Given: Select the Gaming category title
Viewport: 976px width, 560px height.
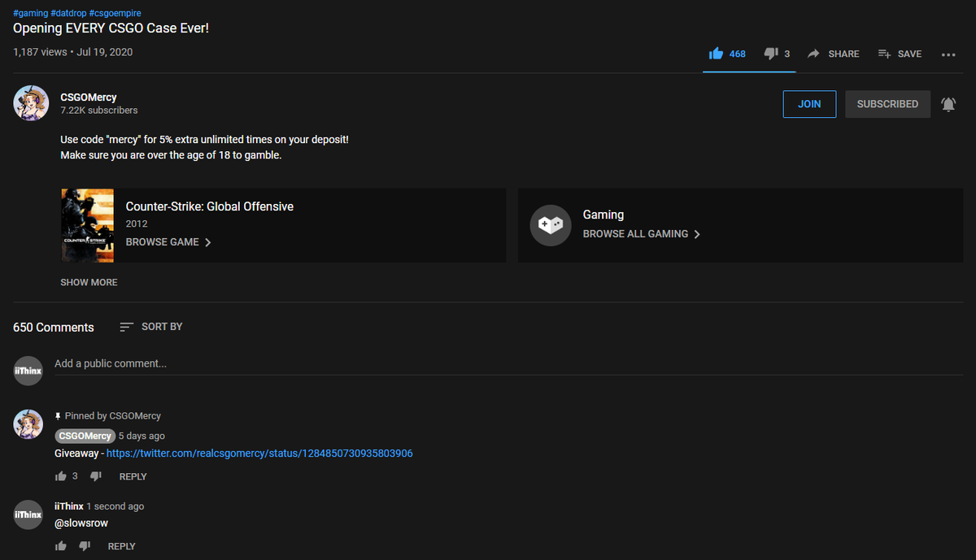Looking at the screenshot, I should (x=603, y=215).
